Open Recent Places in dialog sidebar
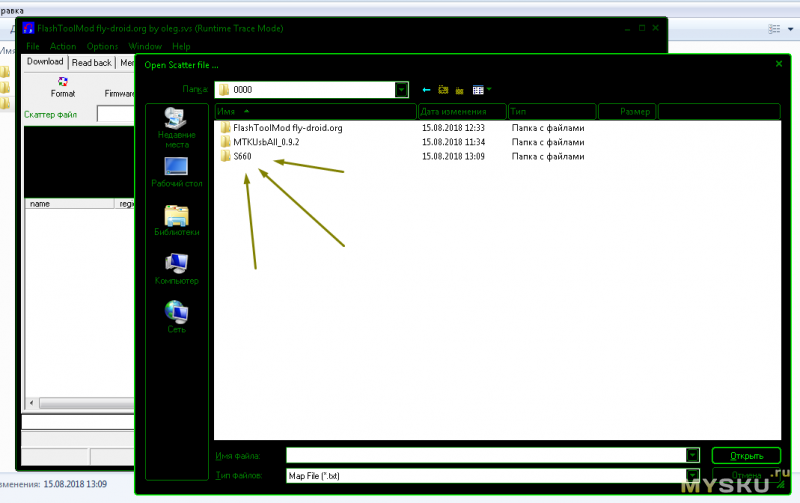The width and height of the screenshot is (800, 503). pos(176,128)
